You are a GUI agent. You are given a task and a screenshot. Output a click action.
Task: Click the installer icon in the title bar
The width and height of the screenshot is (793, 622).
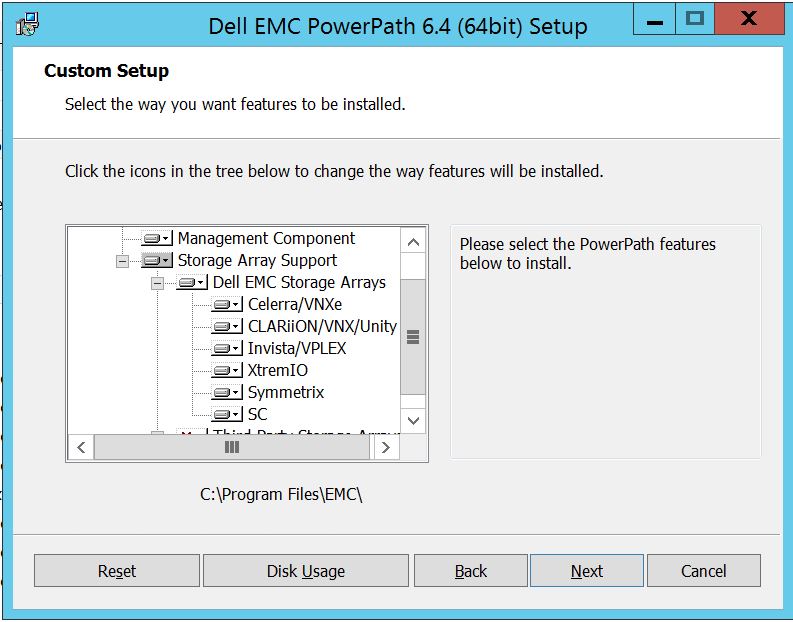(29, 24)
